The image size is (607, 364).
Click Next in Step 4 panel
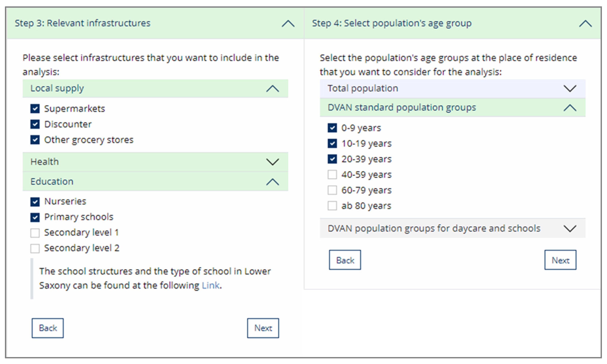(x=560, y=260)
